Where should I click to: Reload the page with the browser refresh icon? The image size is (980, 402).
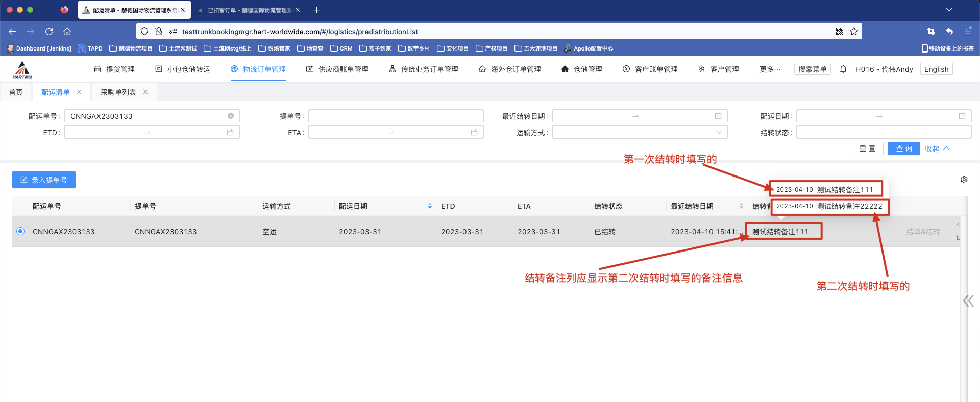[x=49, y=32]
